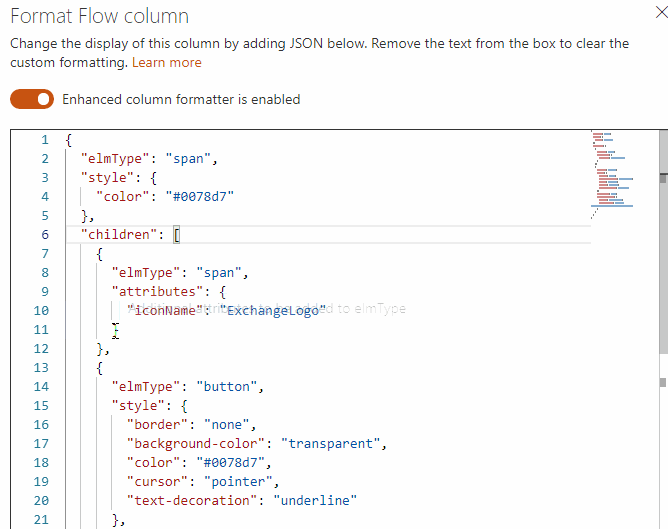668x529 pixels.
Task: Click the "span" elmType value on line 2
Action: click(x=192, y=158)
